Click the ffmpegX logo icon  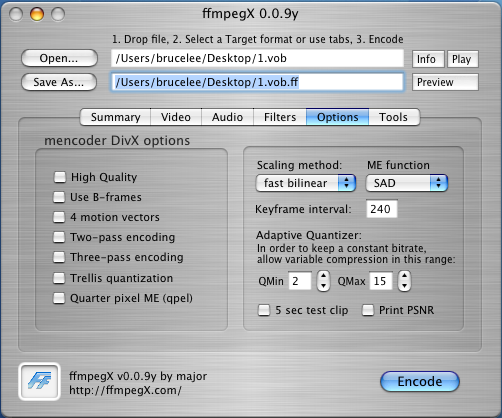39,381
